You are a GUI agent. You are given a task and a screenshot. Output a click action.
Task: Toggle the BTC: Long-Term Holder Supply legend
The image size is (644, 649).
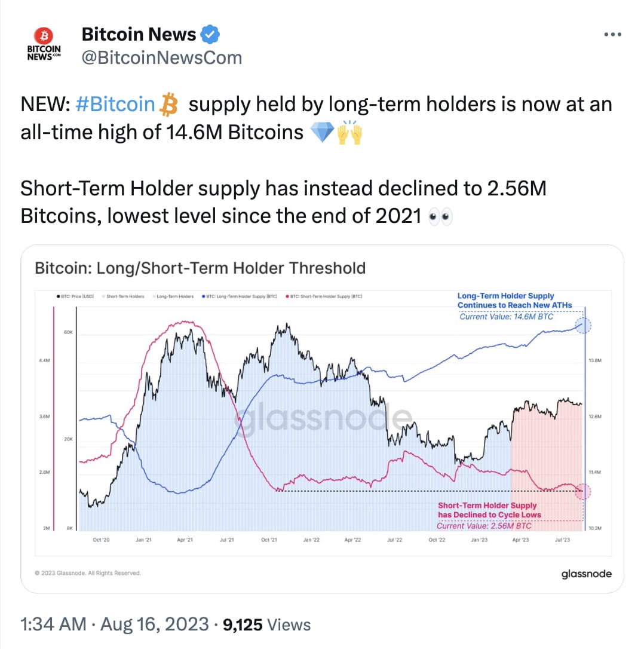click(239, 296)
